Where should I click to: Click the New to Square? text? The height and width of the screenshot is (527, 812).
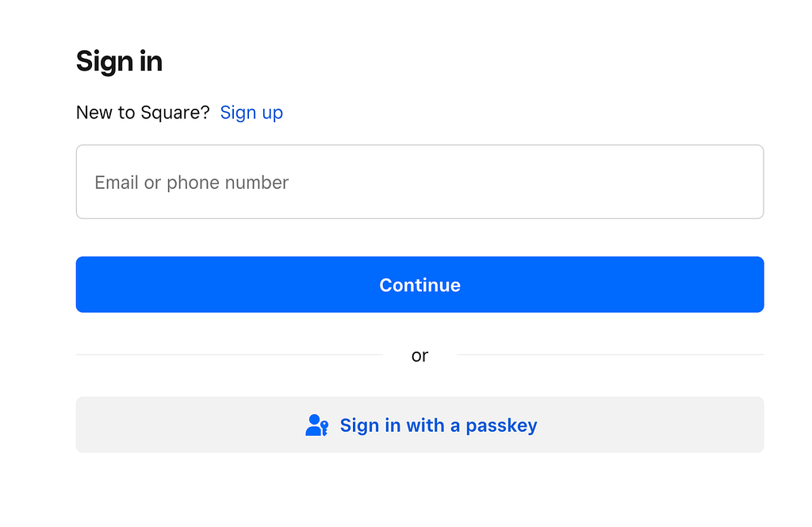click(x=143, y=113)
